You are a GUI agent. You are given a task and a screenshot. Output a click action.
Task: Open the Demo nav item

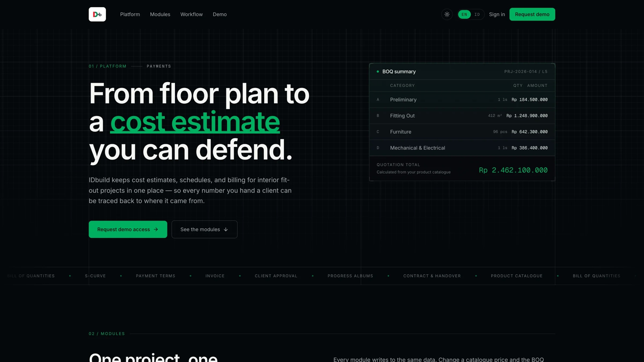click(219, 14)
